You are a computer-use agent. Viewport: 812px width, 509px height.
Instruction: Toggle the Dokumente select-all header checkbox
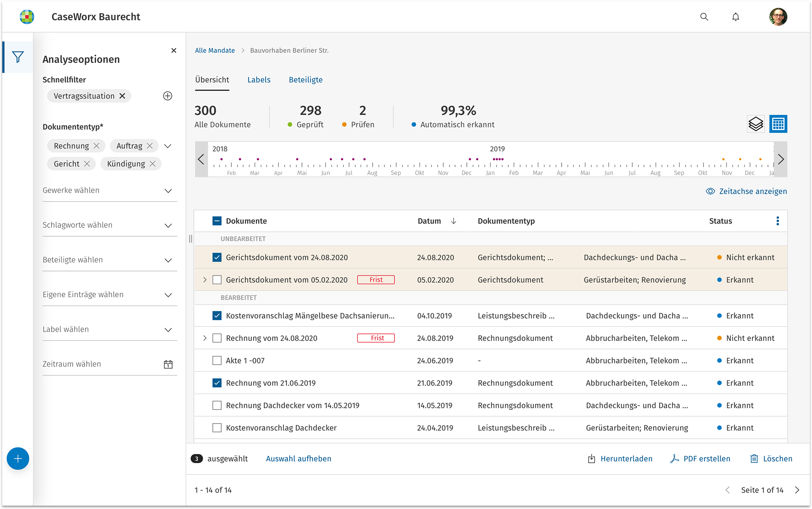click(217, 221)
